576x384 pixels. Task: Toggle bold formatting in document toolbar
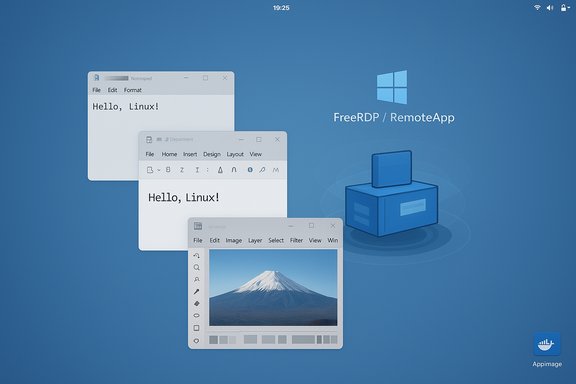coord(168,170)
